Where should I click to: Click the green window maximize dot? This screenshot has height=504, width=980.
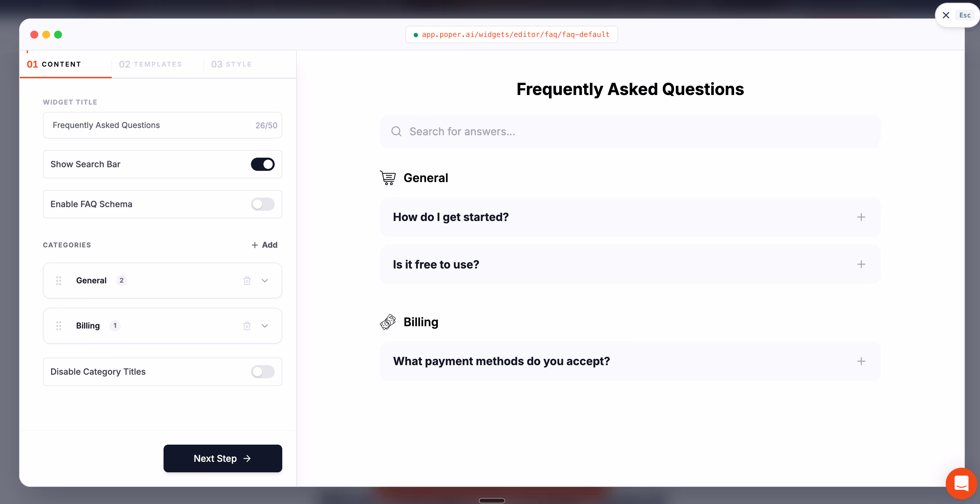coord(58,35)
